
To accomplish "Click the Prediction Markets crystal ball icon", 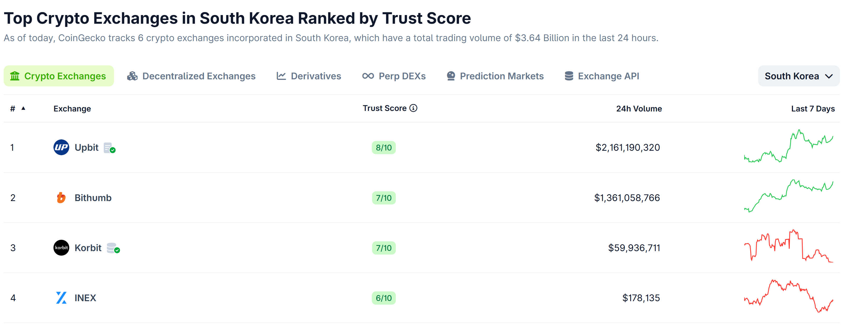I will click(x=451, y=76).
